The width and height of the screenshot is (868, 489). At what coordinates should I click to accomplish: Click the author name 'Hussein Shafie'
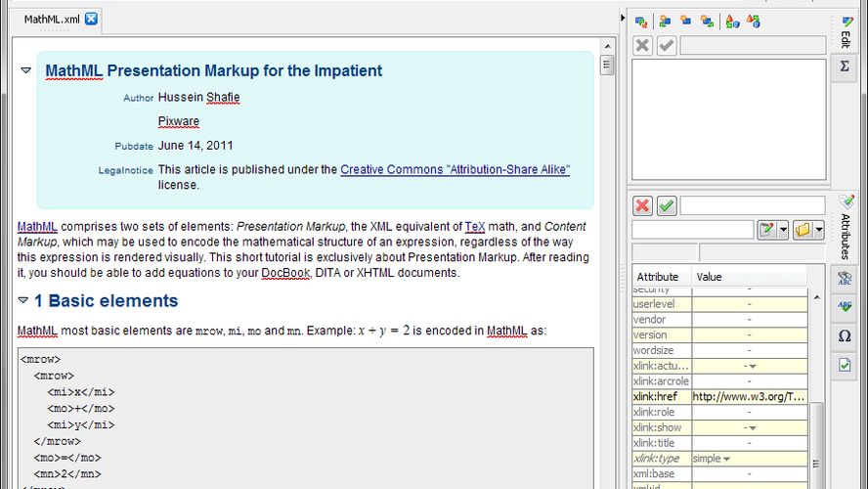[199, 98]
